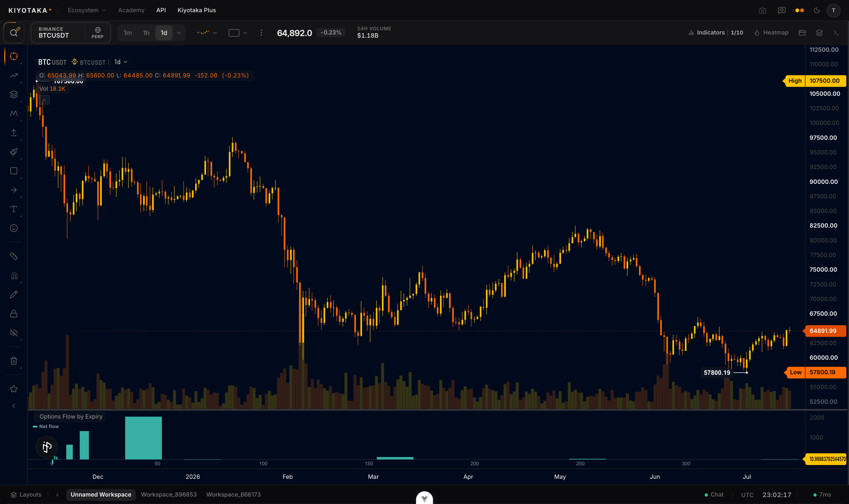Open Kiyotaka Plus page
The width and height of the screenshot is (849, 504).
pos(197,10)
